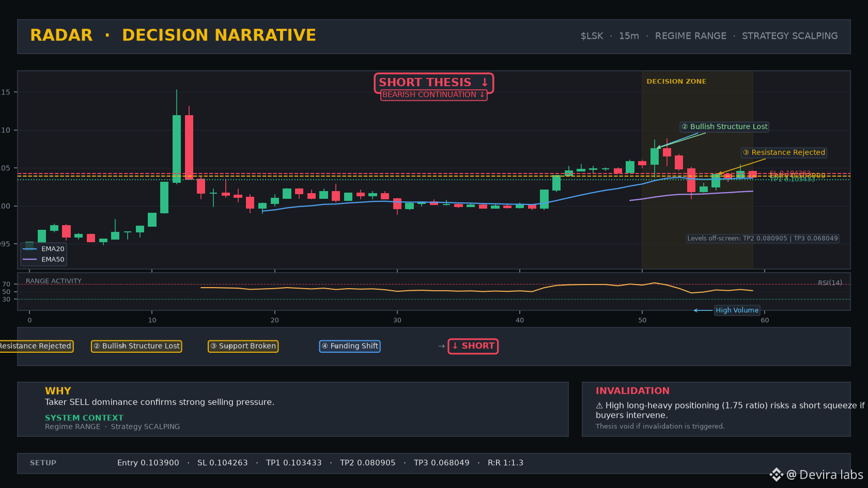Image resolution: width=868 pixels, height=488 pixels.
Task: Click the $LSK ticker in the header
Action: click(592, 36)
